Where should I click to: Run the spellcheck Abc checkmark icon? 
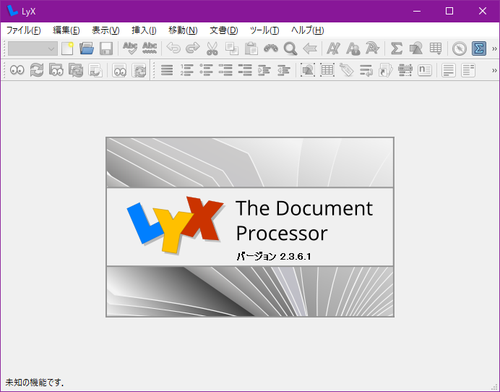click(x=130, y=49)
